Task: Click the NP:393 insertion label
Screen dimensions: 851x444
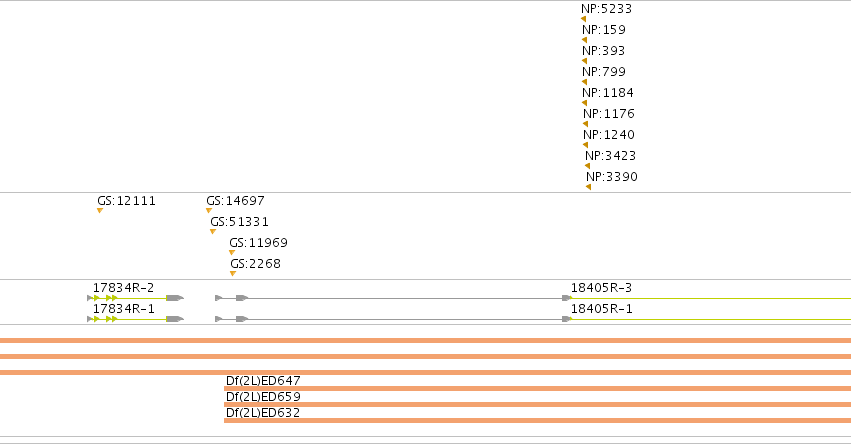Action: tap(604, 51)
